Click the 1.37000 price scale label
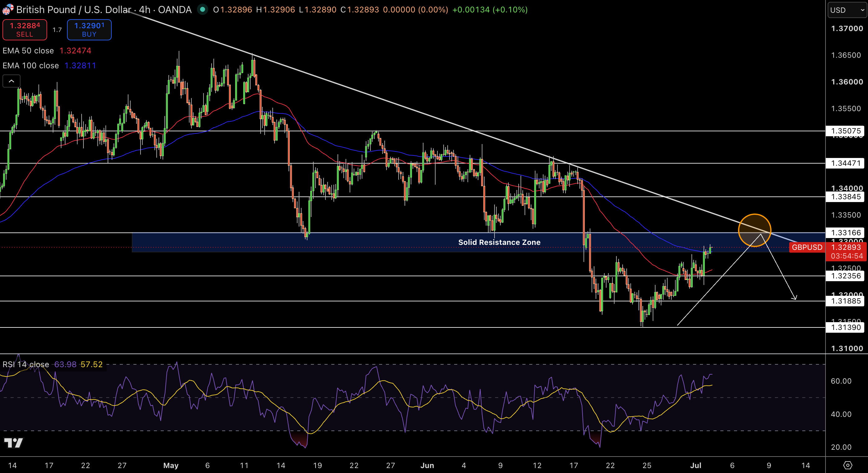This screenshot has height=473, width=868. (847, 28)
